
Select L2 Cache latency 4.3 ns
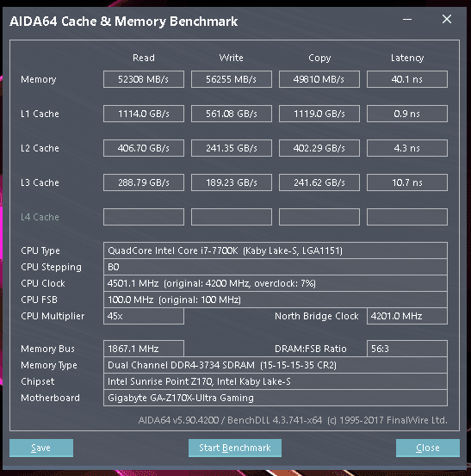point(407,148)
